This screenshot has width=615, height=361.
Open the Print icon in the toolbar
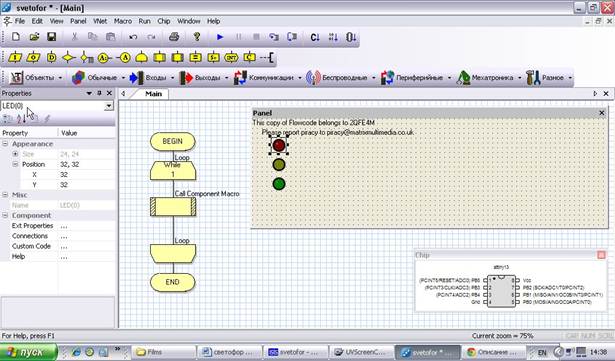pos(174,37)
